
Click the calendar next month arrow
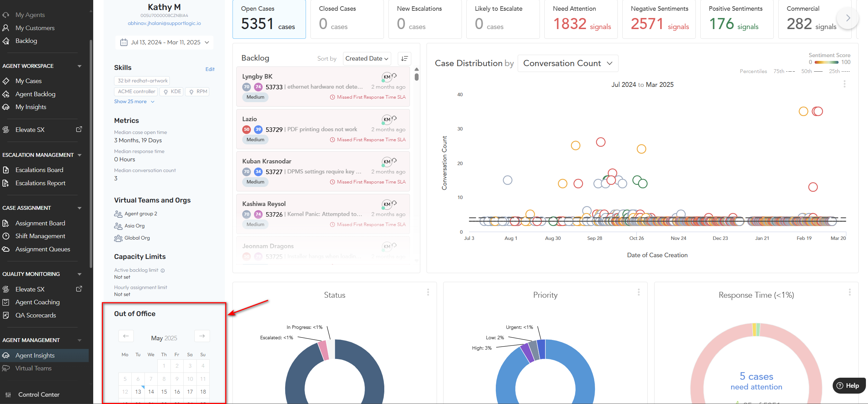pos(202,336)
